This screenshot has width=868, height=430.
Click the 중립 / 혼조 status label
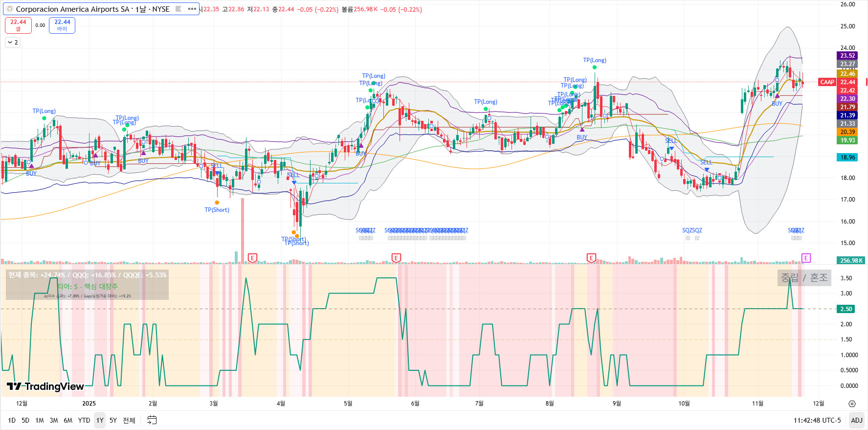(x=804, y=278)
